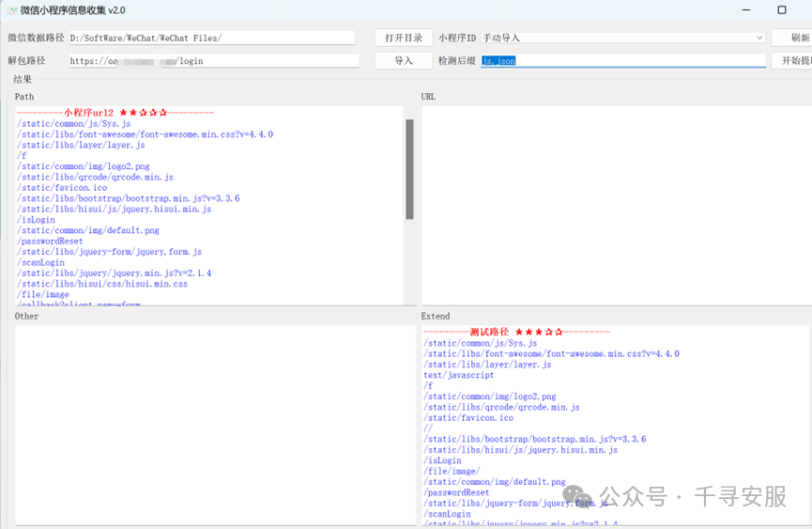The width and height of the screenshot is (812, 529).
Task: Select /static/favicon.ico in Extend list
Action: [468, 417]
